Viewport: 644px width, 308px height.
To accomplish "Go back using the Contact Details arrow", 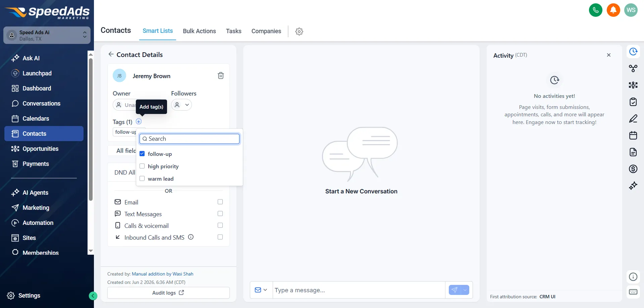I will click(111, 54).
